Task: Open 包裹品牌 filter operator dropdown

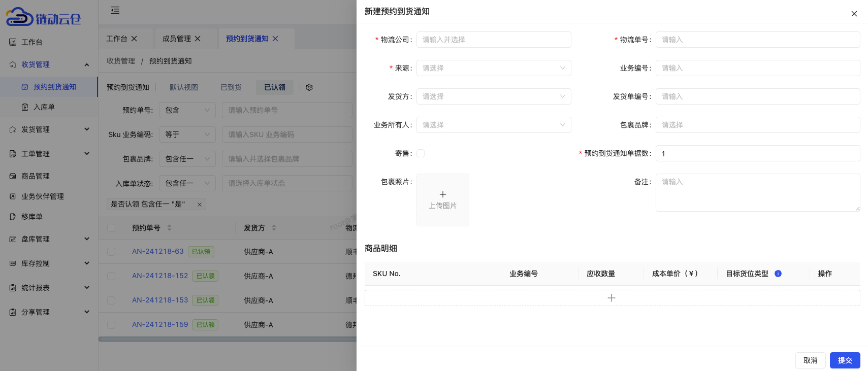Action: [x=187, y=159]
